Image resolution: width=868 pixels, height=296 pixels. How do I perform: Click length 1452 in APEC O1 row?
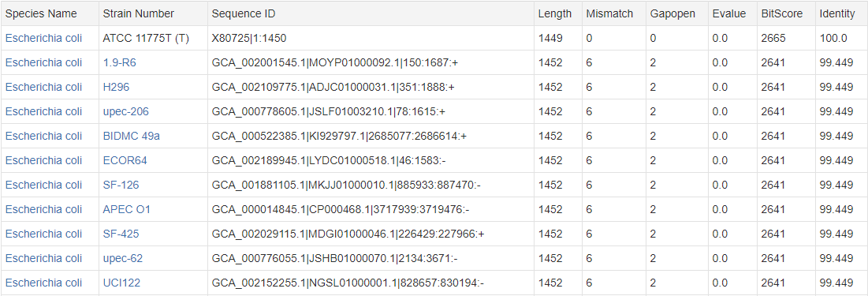(x=551, y=209)
